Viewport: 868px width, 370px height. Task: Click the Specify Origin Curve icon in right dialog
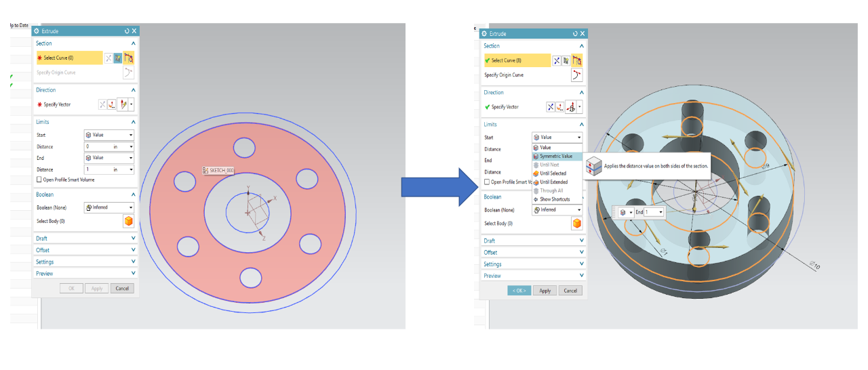point(577,75)
